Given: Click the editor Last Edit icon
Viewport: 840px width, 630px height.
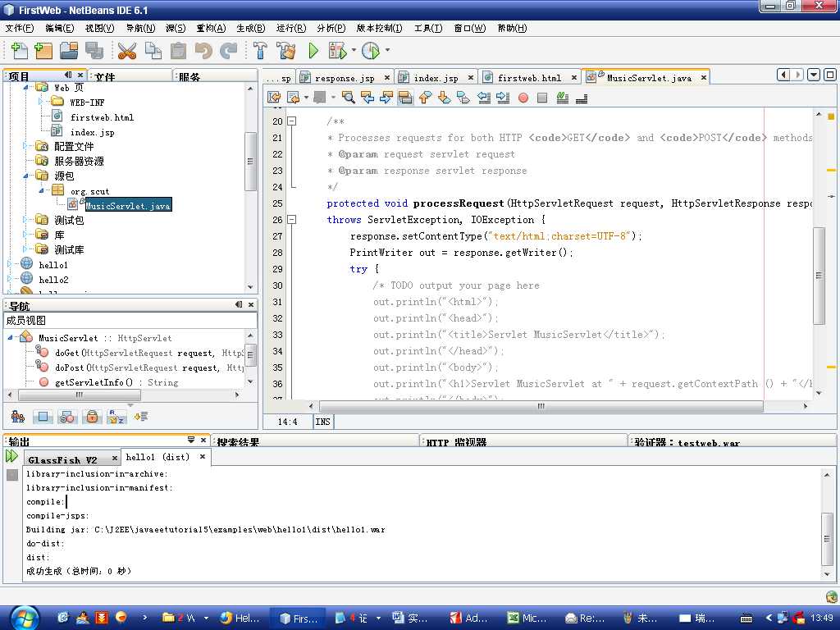Looking at the screenshot, I should pos(274,98).
